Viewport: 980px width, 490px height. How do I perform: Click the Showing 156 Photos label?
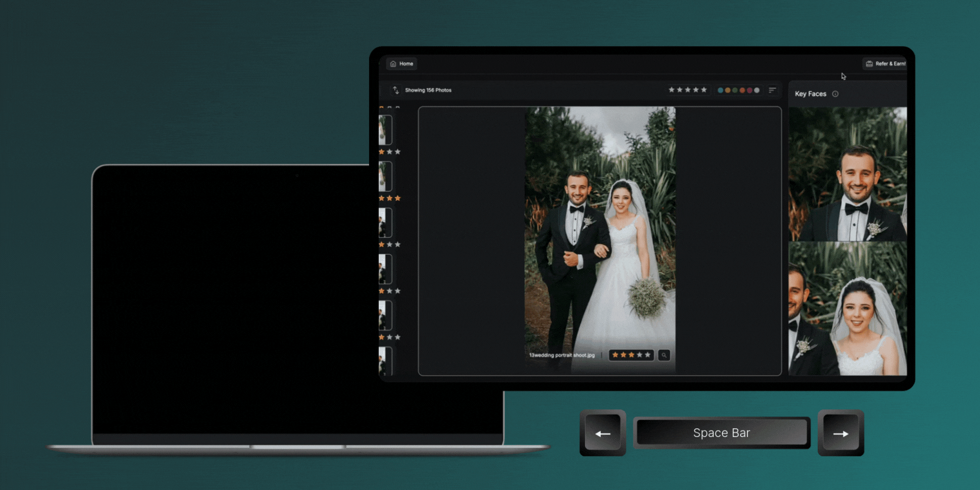[x=428, y=90]
